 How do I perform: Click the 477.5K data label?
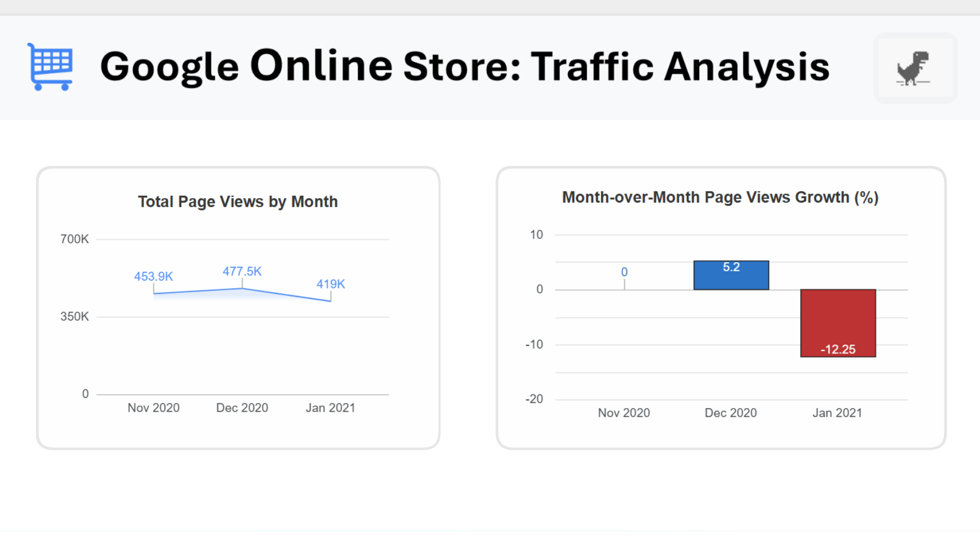pyautogui.click(x=242, y=271)
